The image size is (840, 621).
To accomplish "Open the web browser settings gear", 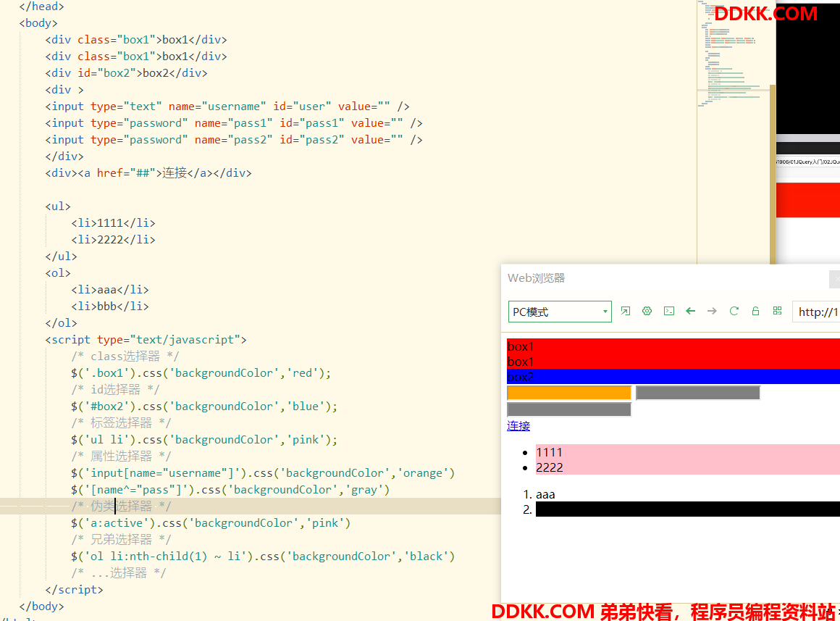I will [x=647, y=311].
